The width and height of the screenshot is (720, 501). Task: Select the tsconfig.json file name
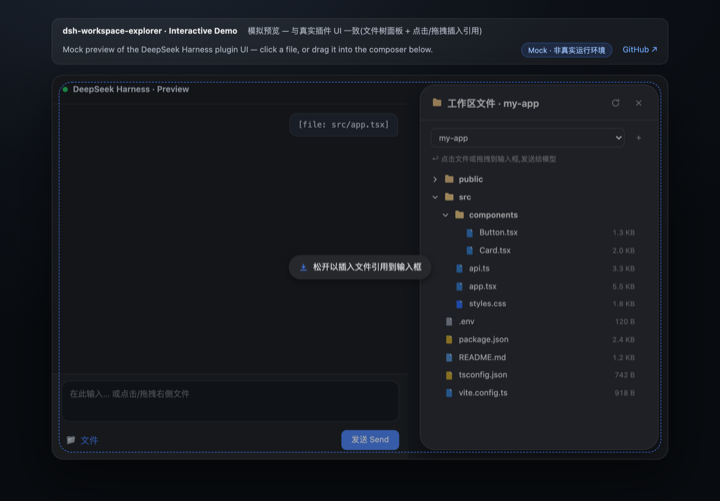click(483, 375)
